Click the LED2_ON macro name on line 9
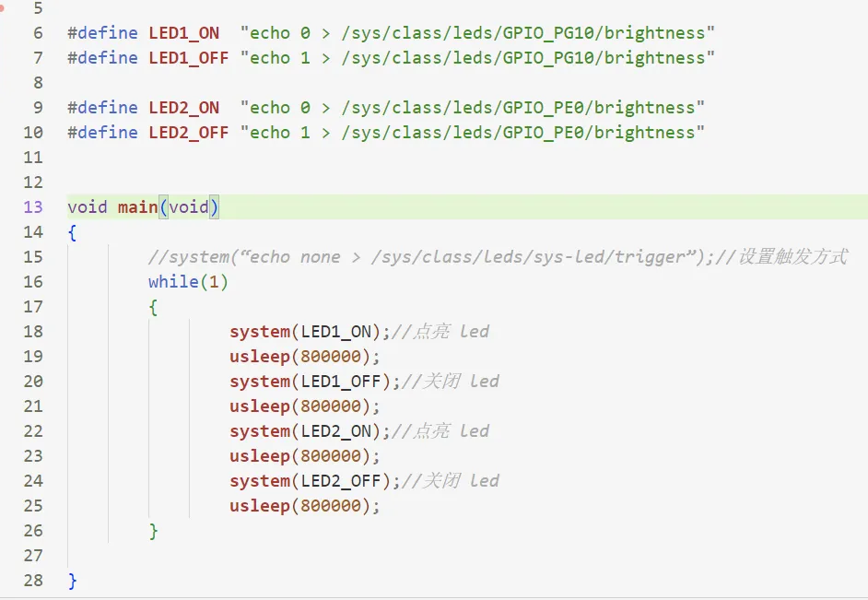The width and height of the screenshot is (868, 600). [x=183, y=108]
